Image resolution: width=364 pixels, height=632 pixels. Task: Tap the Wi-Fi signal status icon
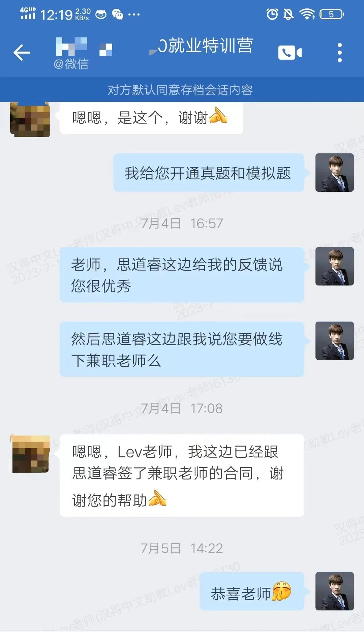(x=307, y=14)
